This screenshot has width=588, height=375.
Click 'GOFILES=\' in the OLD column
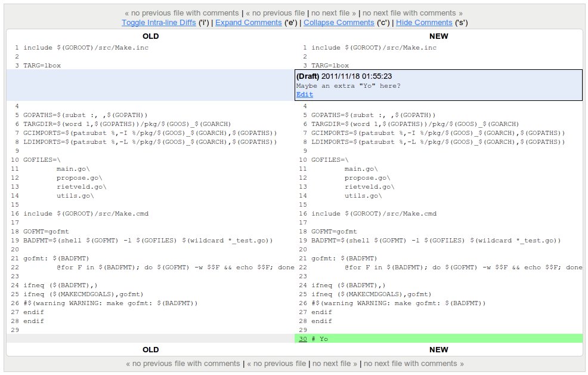coord(42,160)
